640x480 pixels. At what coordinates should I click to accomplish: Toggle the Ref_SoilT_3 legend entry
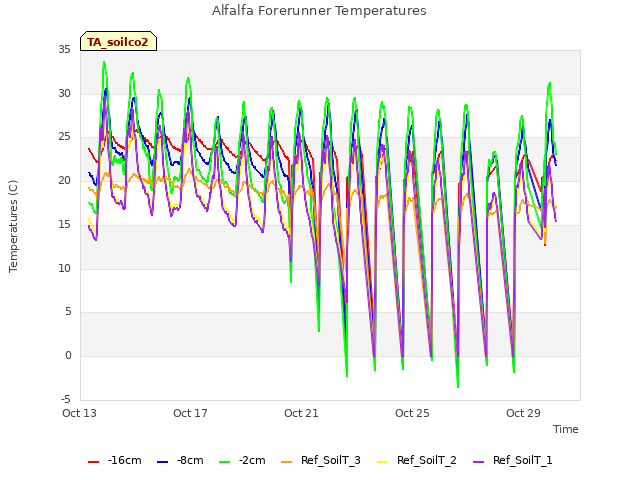click(x=321, y=460)
